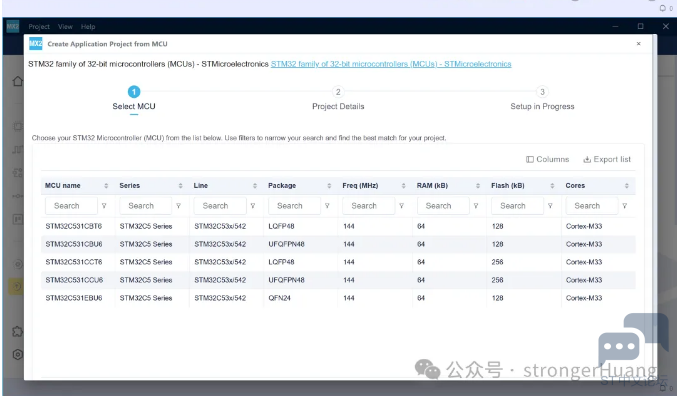Screen dimensions: 677x396
Task: Click the MX2 app logo in title bar
Action: 13,26
